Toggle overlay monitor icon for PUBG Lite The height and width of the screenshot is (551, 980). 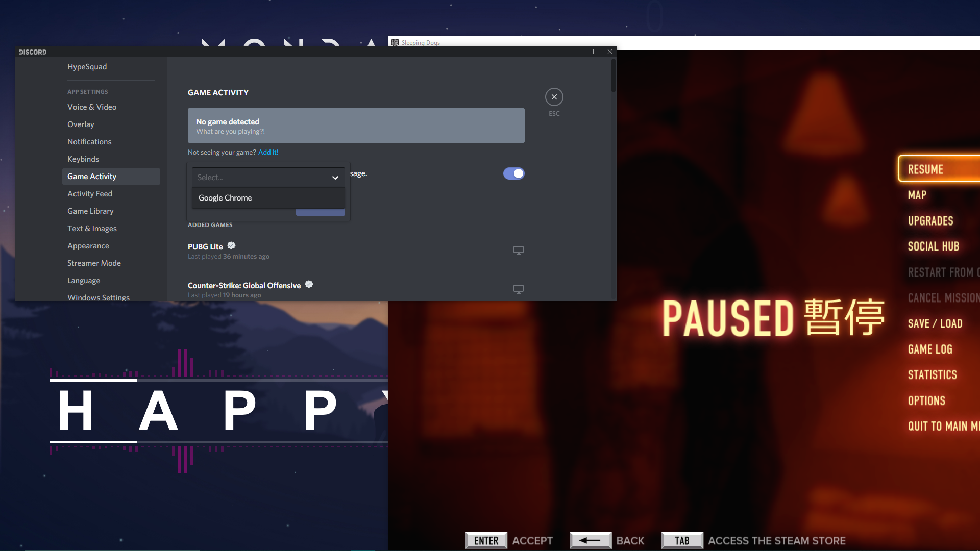[x=518, y=250]
